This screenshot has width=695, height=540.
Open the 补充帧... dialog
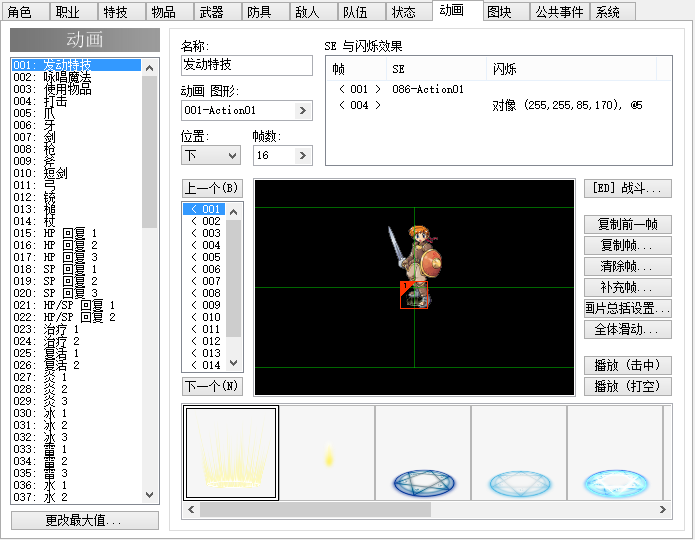(x=628, y=287)
